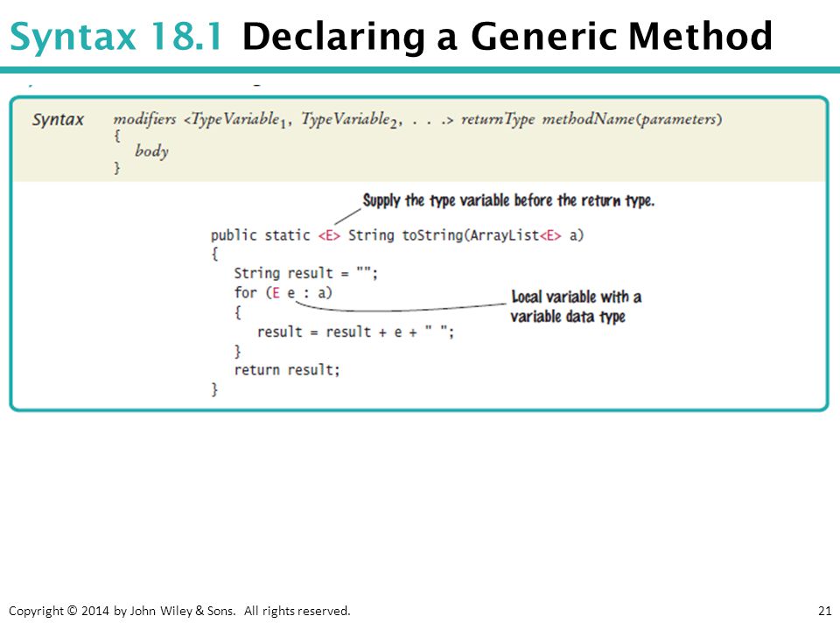Click the 'Declaring a Generic Method' heading
This screenshot has height=630, width=840.
[507, 36]
